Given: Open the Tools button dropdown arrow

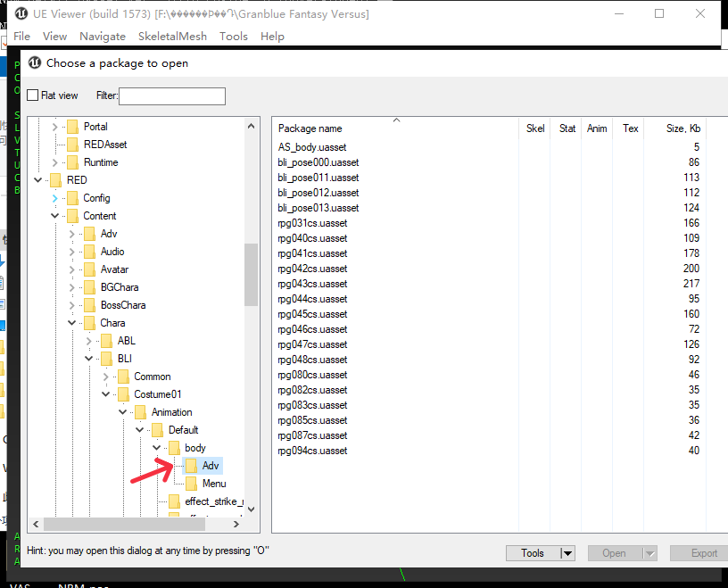Looking at the screenshot, I should tap(567, 553).
